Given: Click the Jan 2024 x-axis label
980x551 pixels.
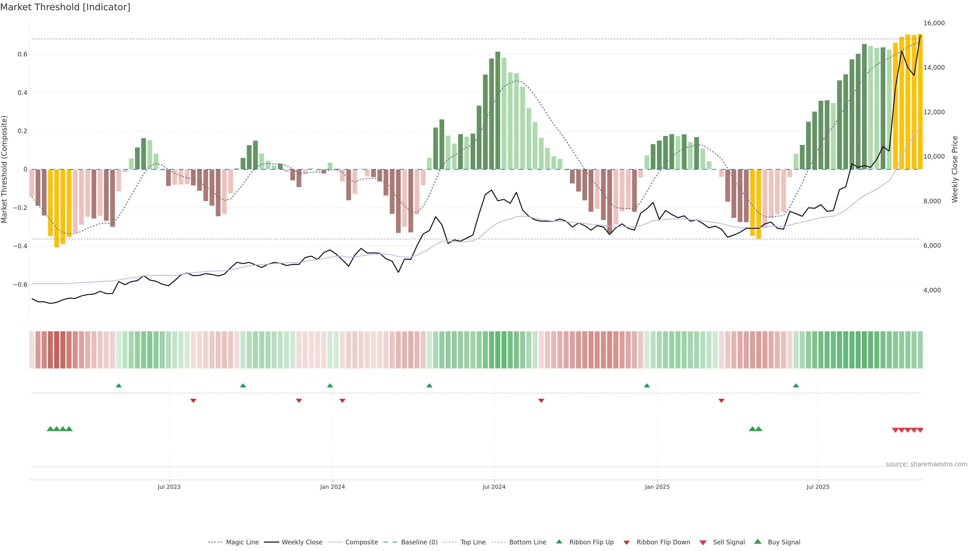Looking at the screenshot, I should coord(332,487).
